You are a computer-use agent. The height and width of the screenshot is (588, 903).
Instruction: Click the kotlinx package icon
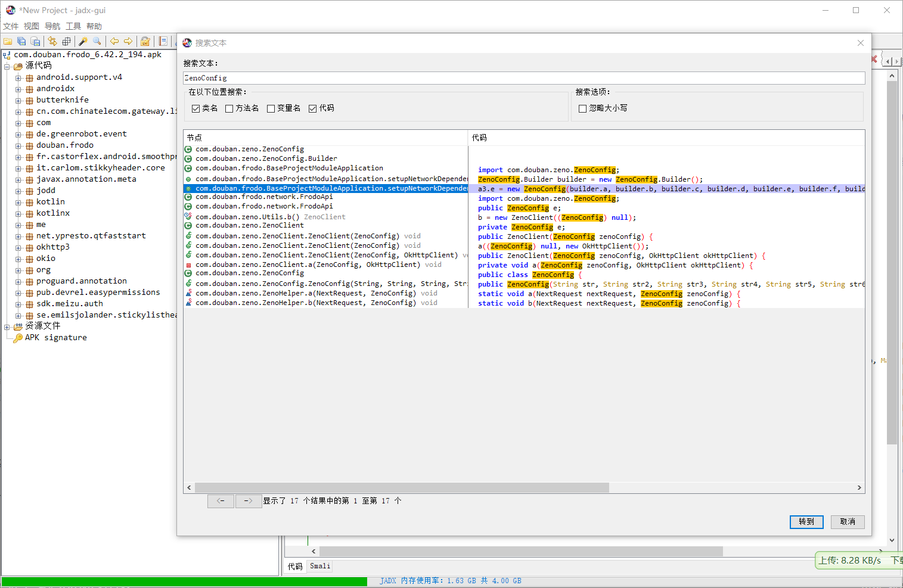pyautogui.click(x=29, y=213)
